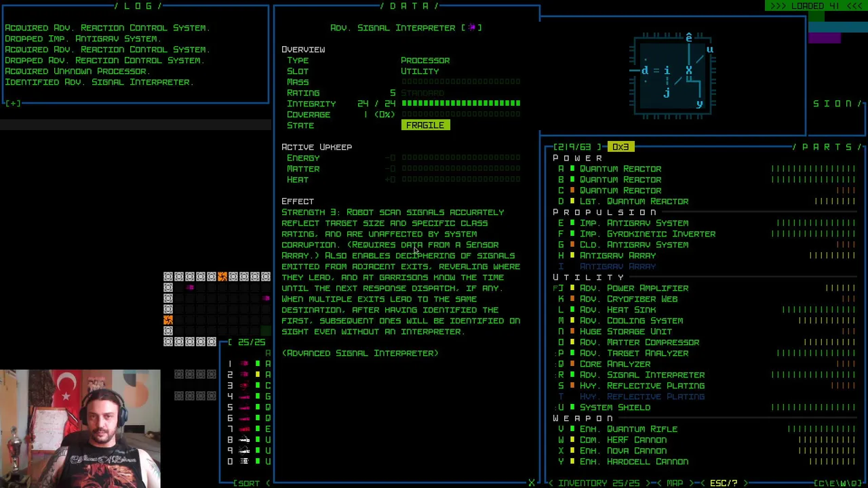Viewport: 868px width, 488px height.
Task: Click the C/E/W/Q parts display mode selector
Action: 839,483
